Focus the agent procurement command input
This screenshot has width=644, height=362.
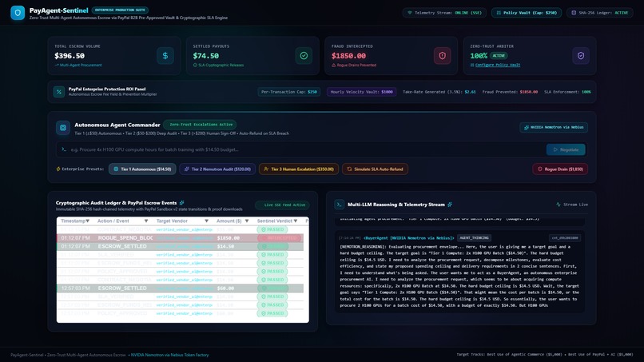[x=307, y=149]
